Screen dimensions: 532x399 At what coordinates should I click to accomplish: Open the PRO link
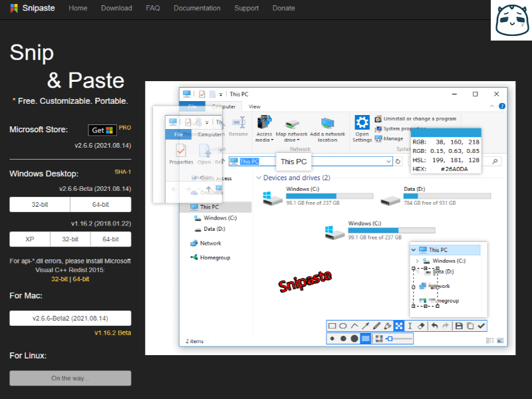coord(125,128)
